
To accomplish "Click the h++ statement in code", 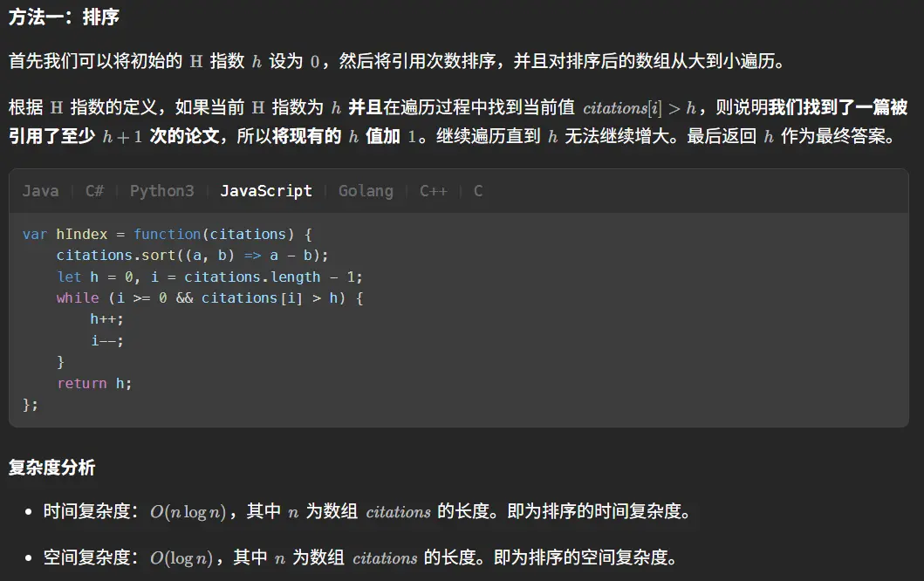I will 106,319.
